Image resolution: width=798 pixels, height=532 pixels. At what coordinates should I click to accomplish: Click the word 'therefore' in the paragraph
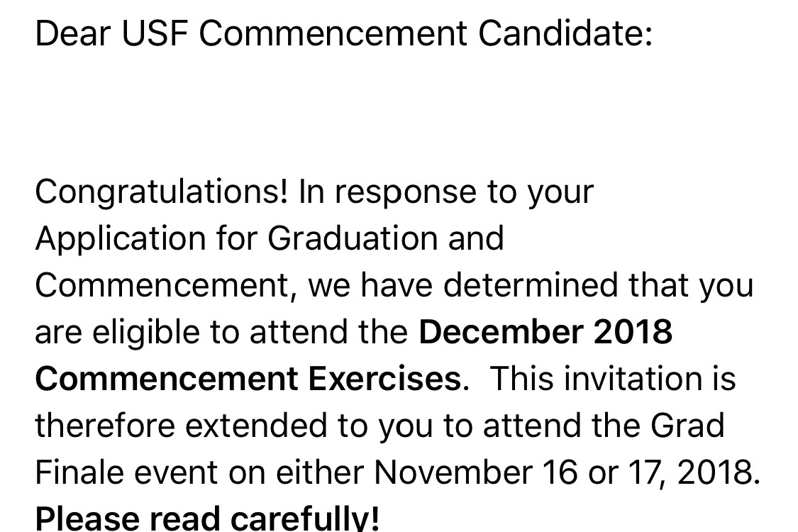click(105, 426)
